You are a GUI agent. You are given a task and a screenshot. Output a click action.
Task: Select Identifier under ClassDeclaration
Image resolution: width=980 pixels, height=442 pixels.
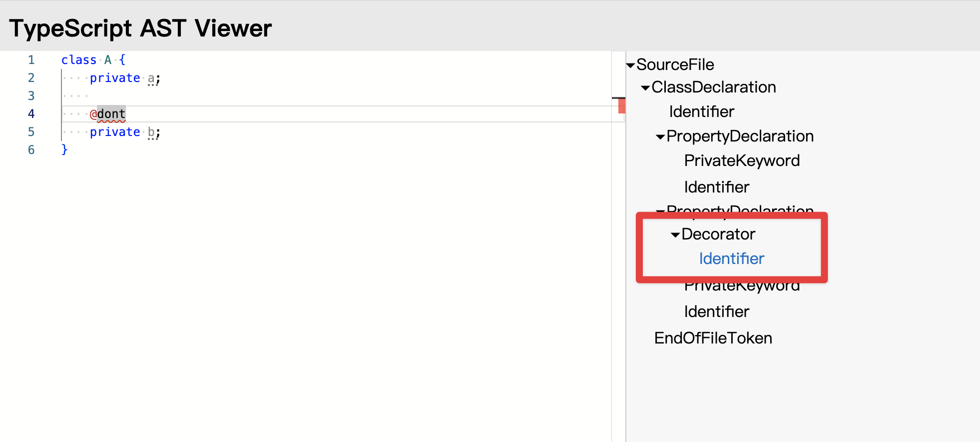(701, 111)
